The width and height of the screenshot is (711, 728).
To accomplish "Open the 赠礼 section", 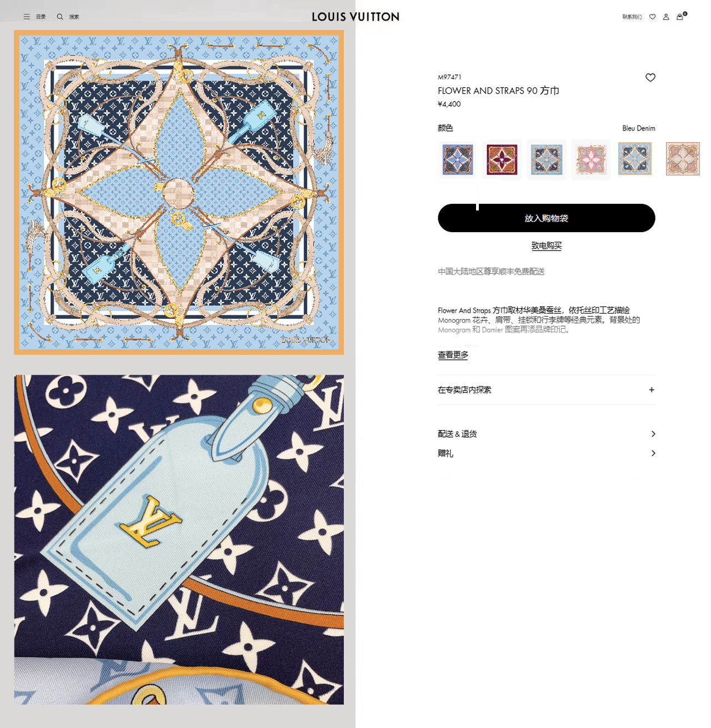I will pyautogui.click(x=547, y=453).
